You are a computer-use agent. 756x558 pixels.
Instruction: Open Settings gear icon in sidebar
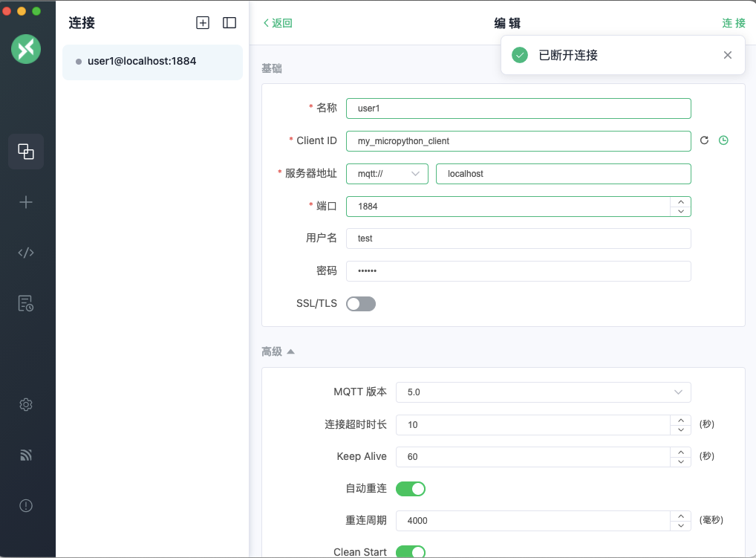26,405
